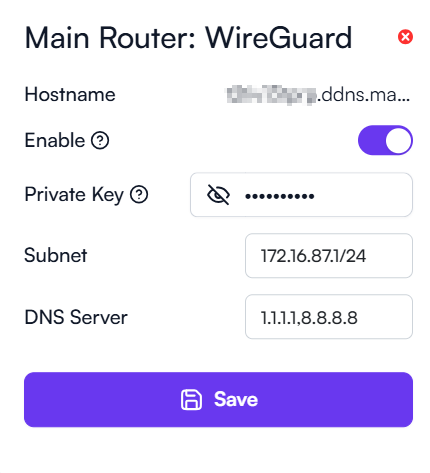Click empty area right of private key dots
This screenshot has width=430, height=473.
coord(362,195)
